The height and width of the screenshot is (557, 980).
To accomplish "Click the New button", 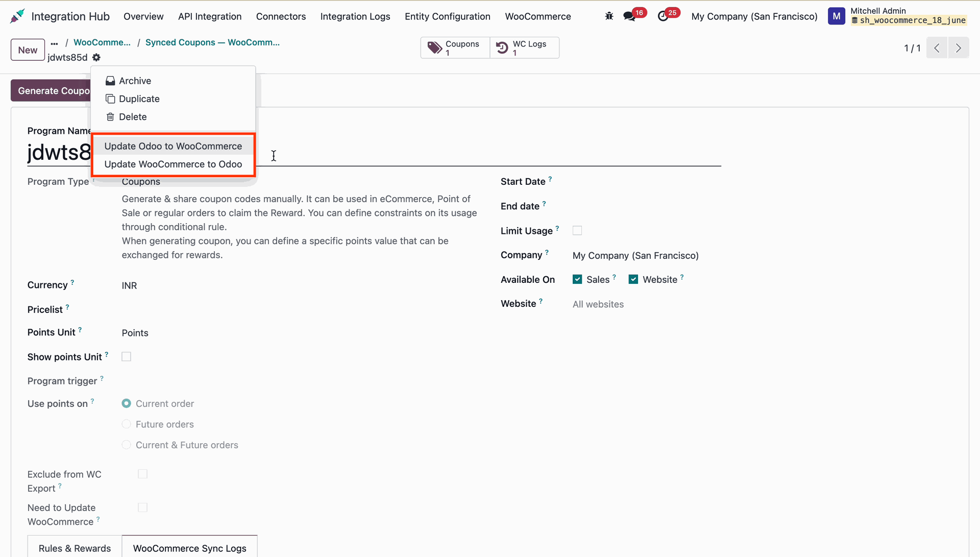I will (28, 50).
